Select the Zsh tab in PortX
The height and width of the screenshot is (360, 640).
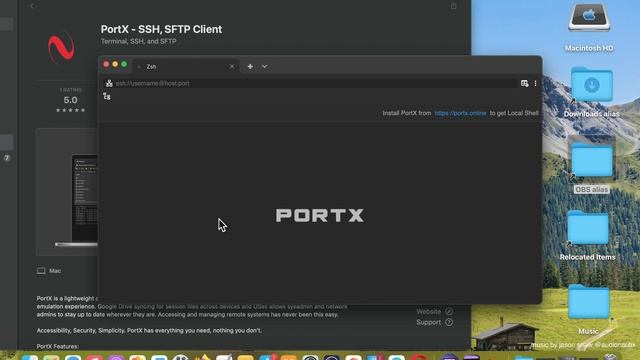click(x=186, y=66)
